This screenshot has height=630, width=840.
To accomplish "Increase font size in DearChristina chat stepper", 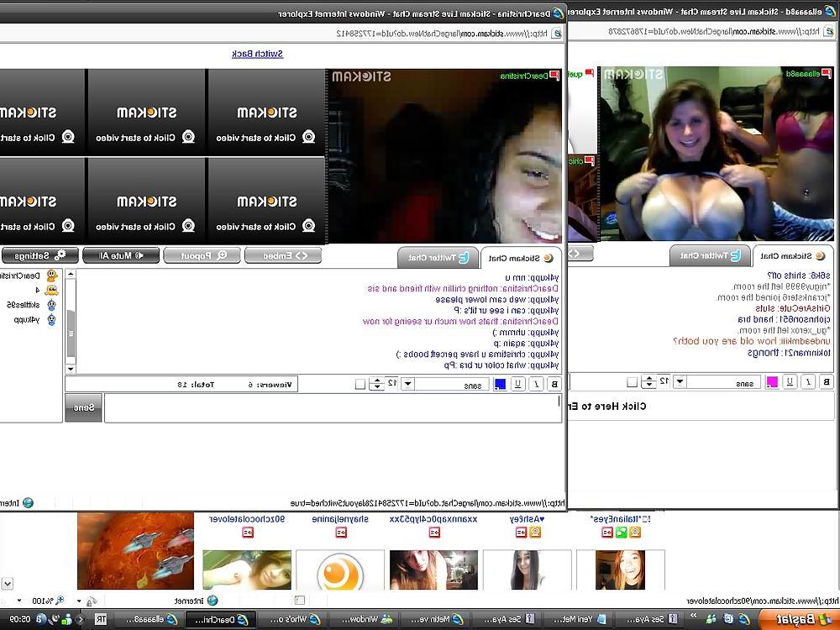I will pos(377,381).
